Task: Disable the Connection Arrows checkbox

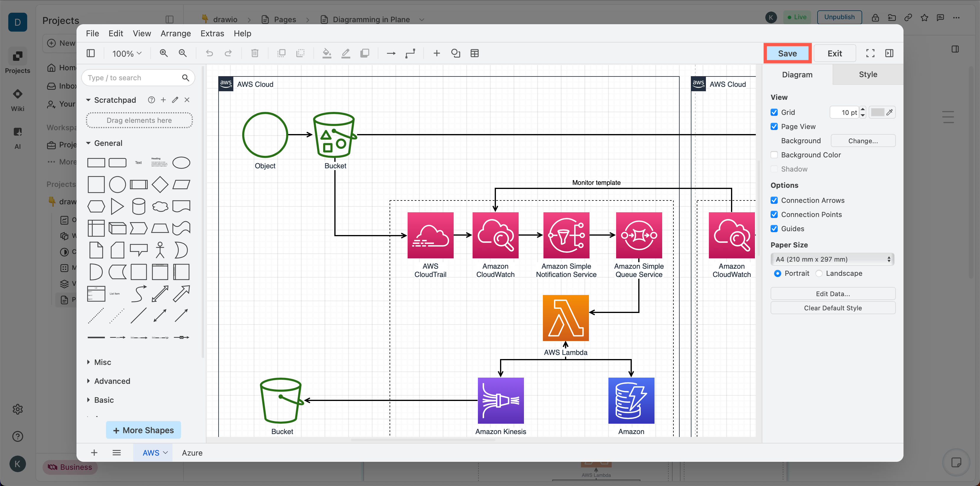Action: tap(774, 200)
